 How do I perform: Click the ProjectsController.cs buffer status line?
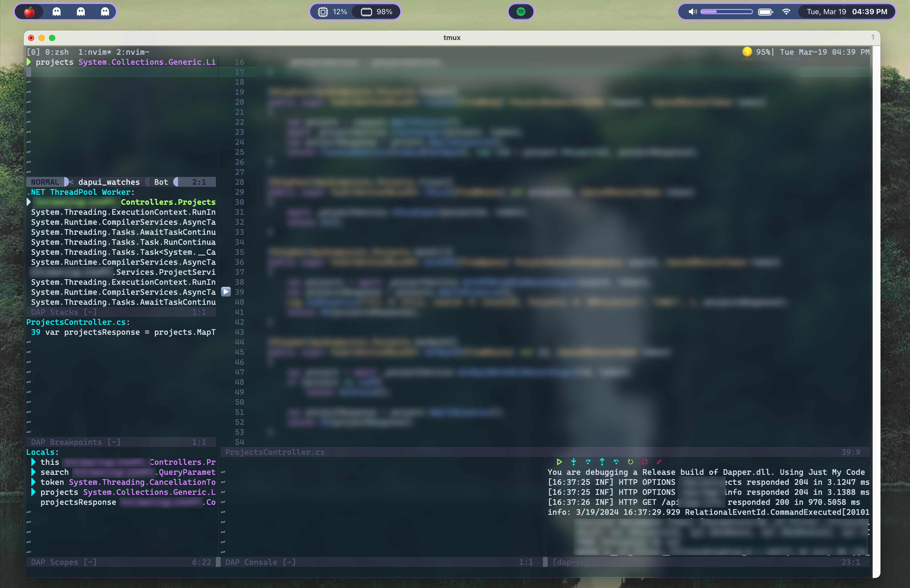coord(545,452)
